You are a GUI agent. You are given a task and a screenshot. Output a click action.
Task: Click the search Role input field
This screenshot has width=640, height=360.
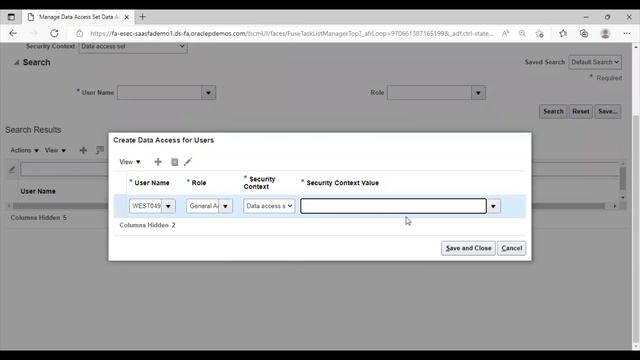pyautogui.click(x=429, y=93)
